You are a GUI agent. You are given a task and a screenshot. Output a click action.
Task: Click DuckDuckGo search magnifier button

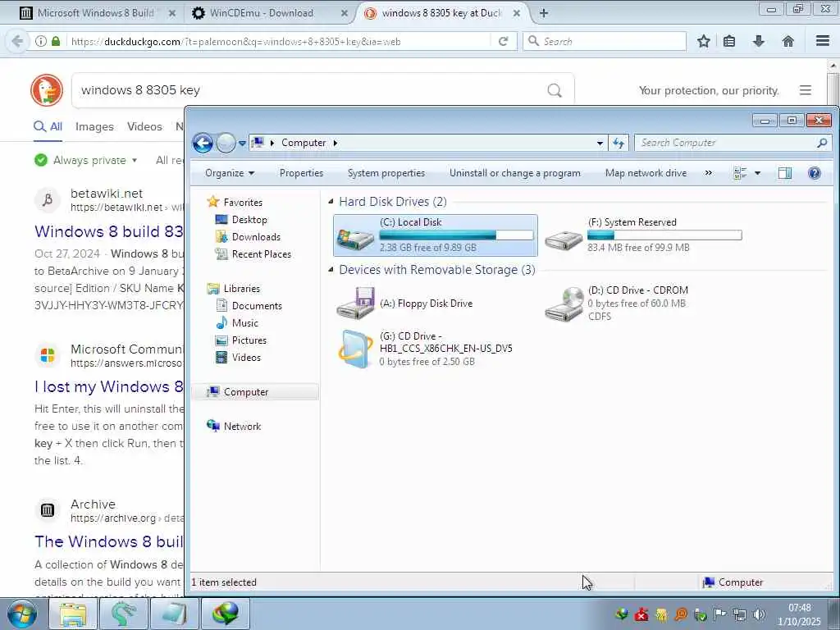tap(555, 90)
